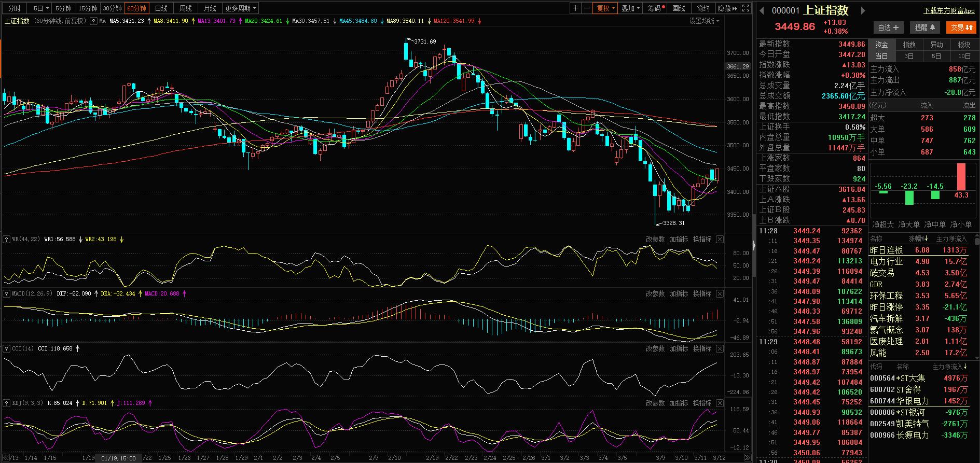Close the CCI indicator panel

pyautogui.click(x=720, y=348)
